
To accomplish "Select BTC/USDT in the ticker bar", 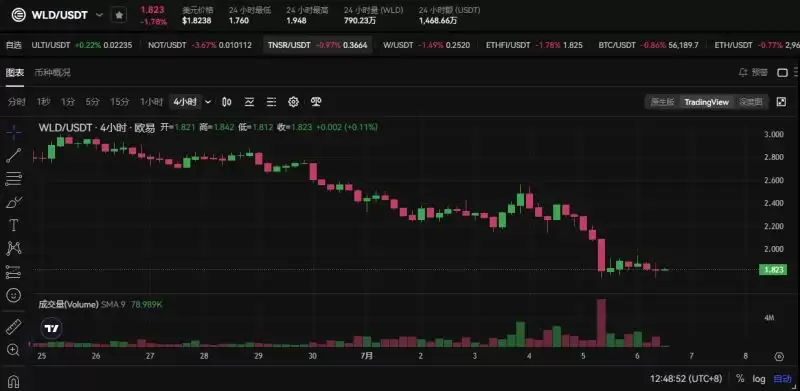I will tap(648, 45).
